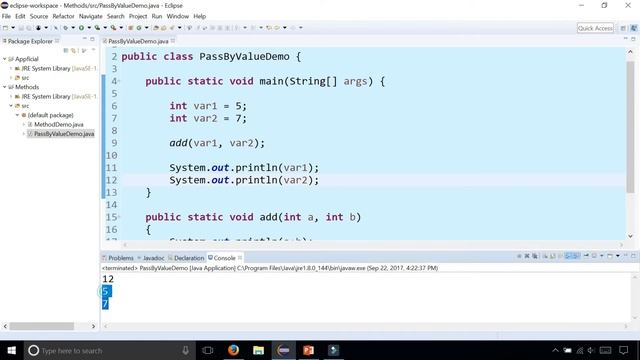Image resolution: width=640 pixels, height=360 pixels.
Task: Open the Source menu
Action: (x=39, y=16)
